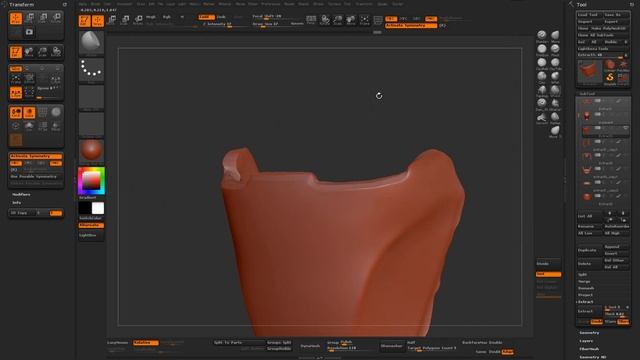Select the Move tool on the top shelf
640x360 pixels.
(x=112, y=20)
